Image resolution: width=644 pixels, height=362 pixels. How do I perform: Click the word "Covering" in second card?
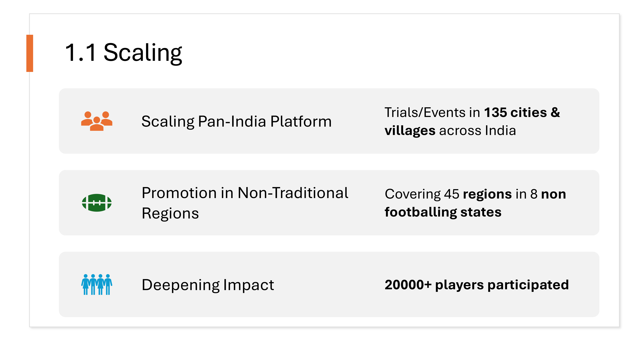pos(412,194)
